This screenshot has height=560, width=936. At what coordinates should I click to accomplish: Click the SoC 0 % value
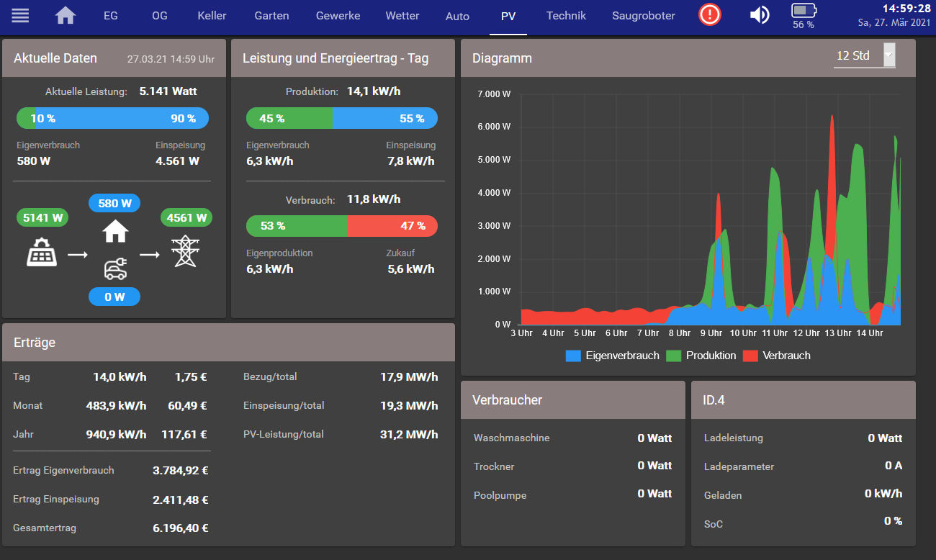[x=894, y=520]
